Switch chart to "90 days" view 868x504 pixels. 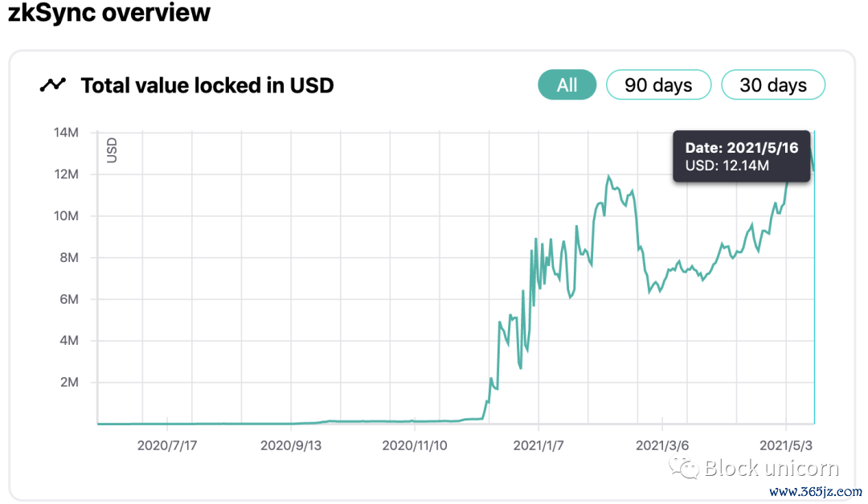tap(658, 84)
